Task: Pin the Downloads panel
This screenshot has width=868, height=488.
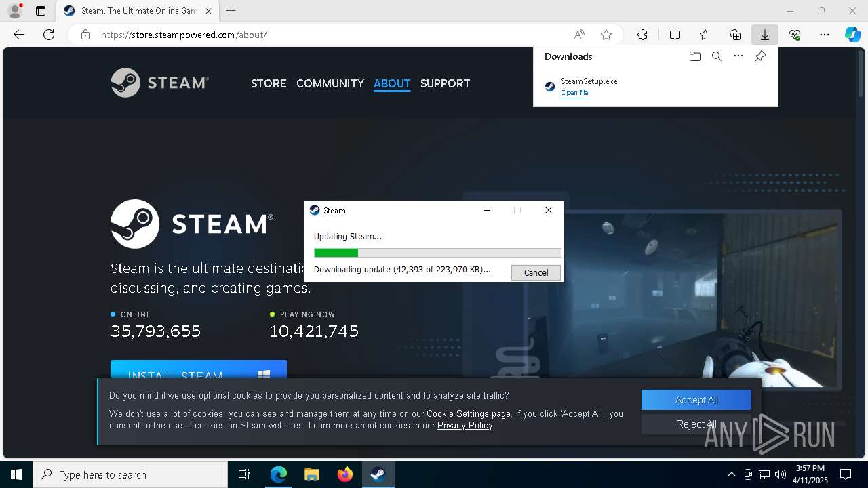Action: coord(761,56)
